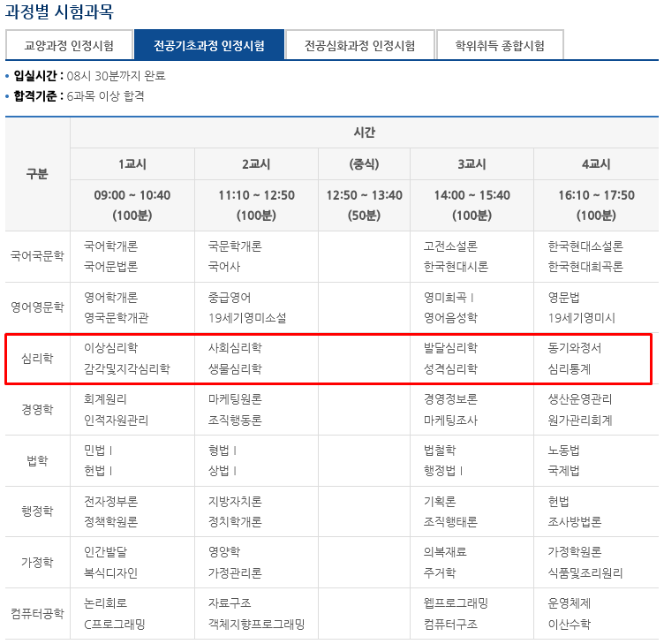Click the 구분 column header
This screenshot has width=664, height=644.
tap(37, 174)
